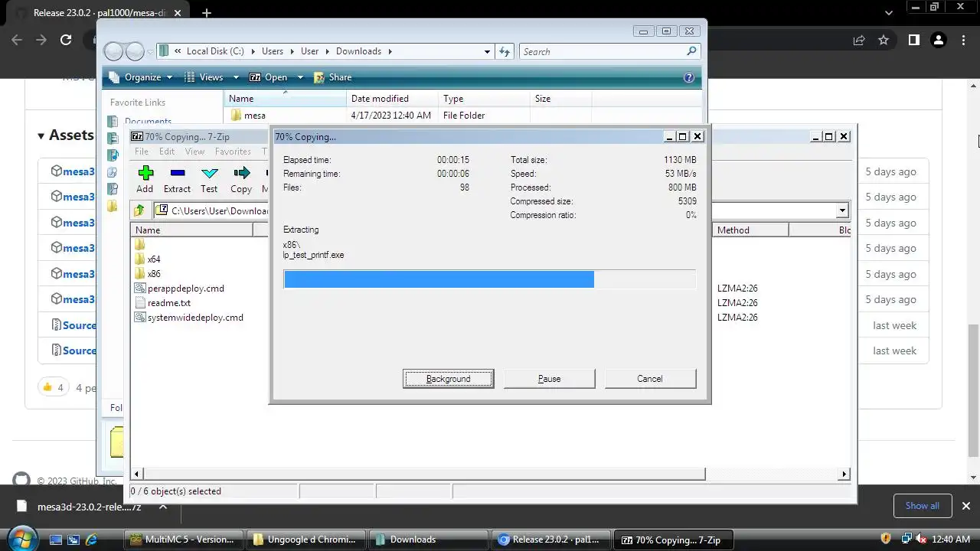Screen dimensions: 980x551
Task: Open the 7-Zip Edit menu
Action: 167,152
